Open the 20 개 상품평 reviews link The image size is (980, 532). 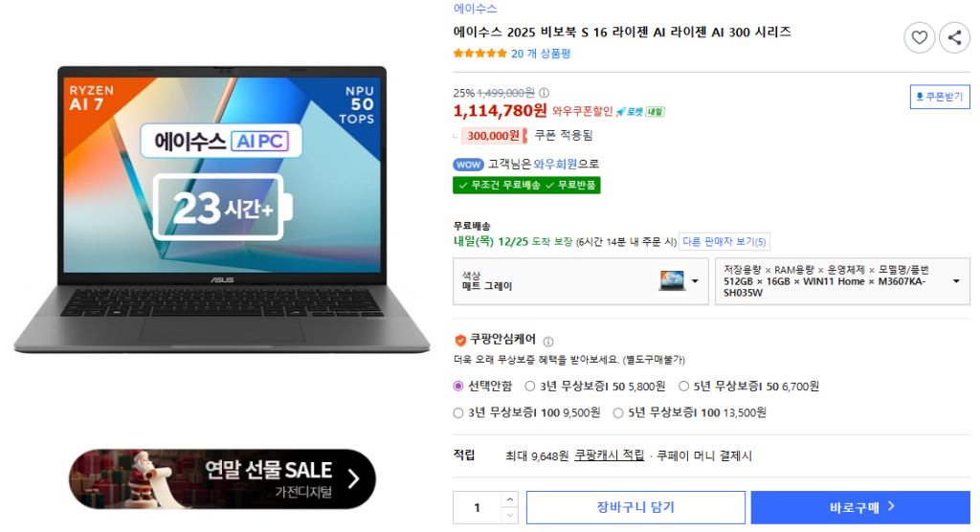[541, 54]
